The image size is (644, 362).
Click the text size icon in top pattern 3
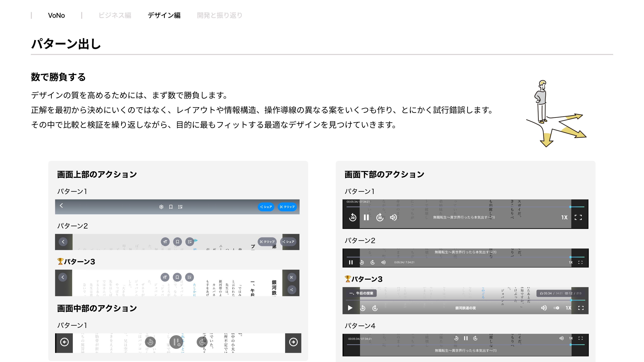tap(165, 277)
